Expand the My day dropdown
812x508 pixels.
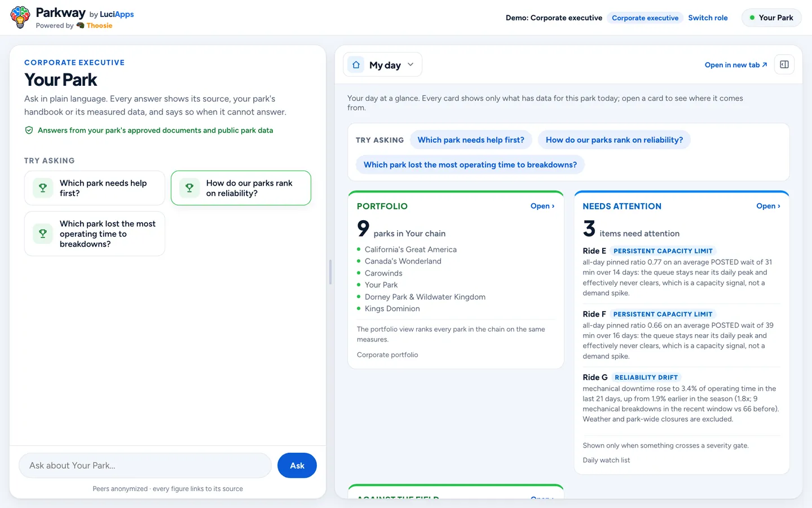pyautogui.click(x=382, y=65)
